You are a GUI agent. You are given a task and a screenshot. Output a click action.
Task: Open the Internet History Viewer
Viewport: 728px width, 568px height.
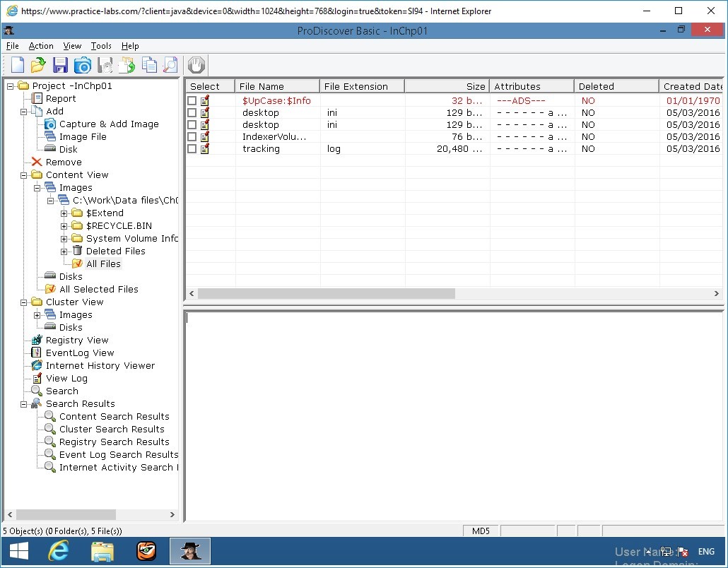100,366
